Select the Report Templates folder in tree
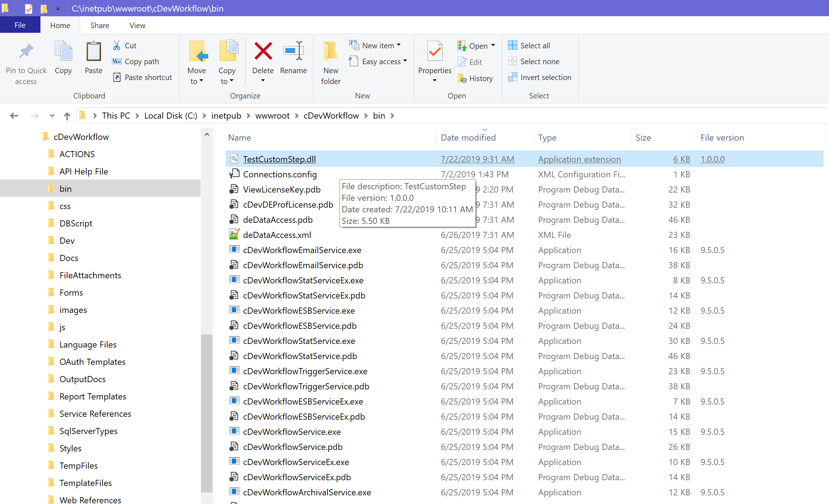This screenshot has height=504, width=829. [x=93, y=396]
